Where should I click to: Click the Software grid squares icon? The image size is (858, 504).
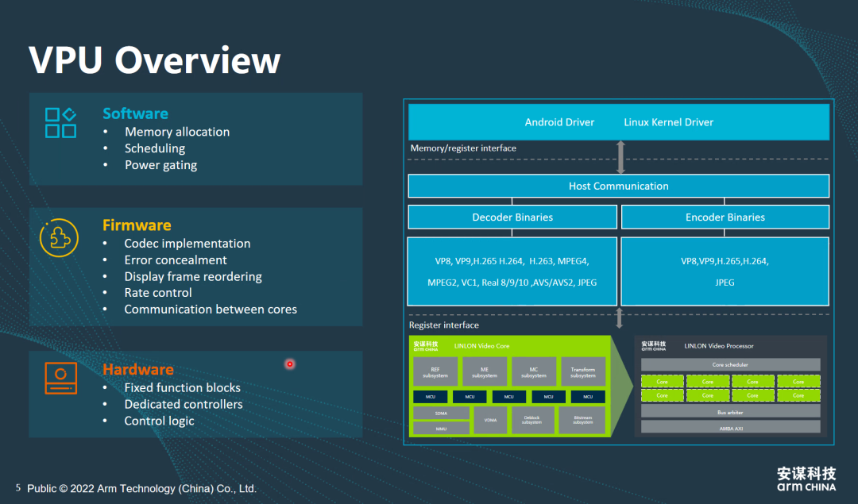60,123
